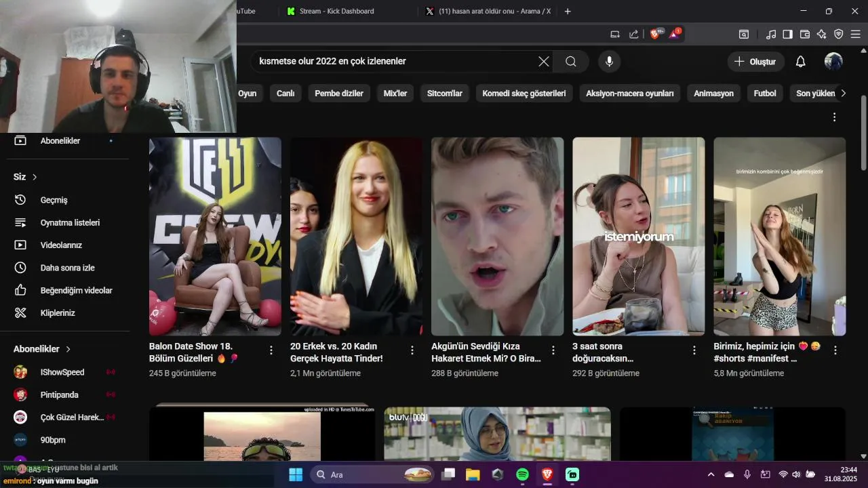
Task: Start voice search with microphone icon
Action: [x=609, y=62]
